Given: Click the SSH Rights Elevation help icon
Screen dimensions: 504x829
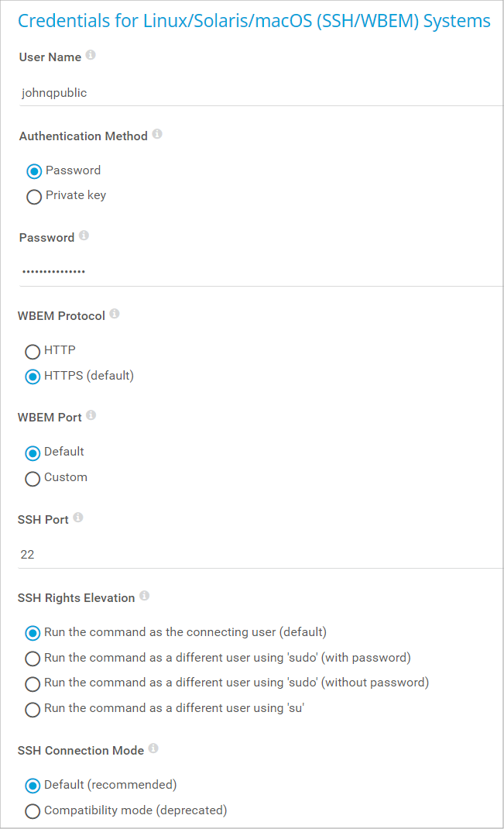Looking at the screenshot, I should 145,597.
